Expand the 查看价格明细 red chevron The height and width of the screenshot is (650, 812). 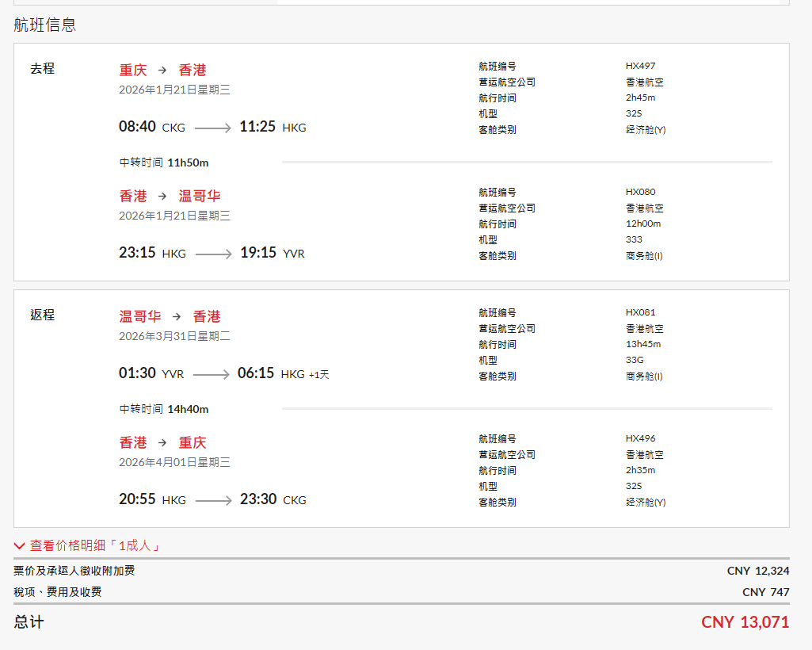[20, 546]
